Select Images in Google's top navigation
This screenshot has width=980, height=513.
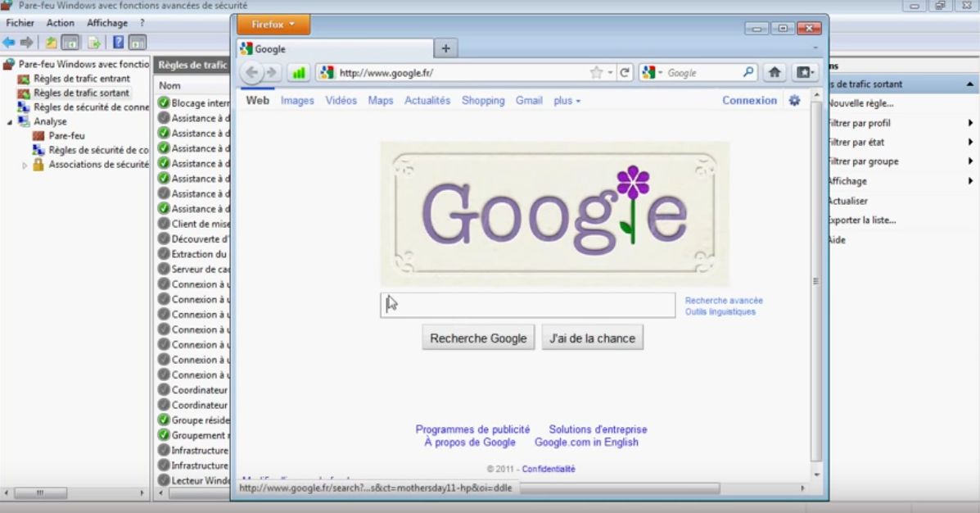click(x=297, y=100)
